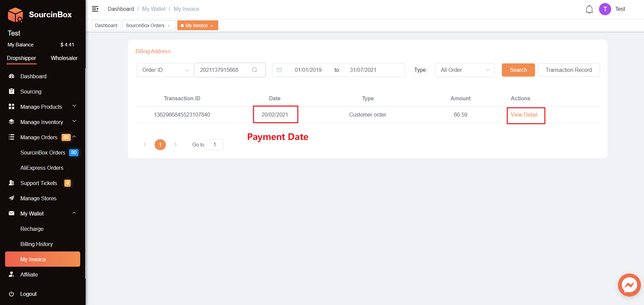Click the amount 66.59 cell
Image resolution: width=644 pixels, height=305 pixels.
click(x=461, y=115)
